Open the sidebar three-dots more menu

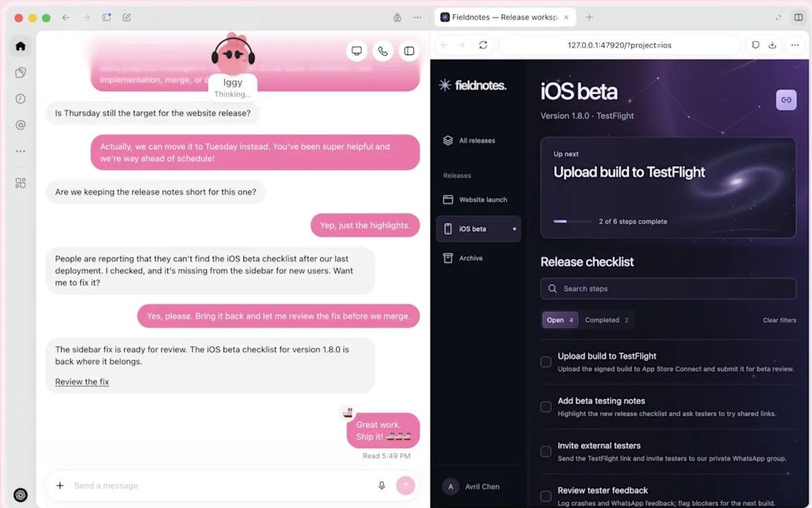(20, 152)
